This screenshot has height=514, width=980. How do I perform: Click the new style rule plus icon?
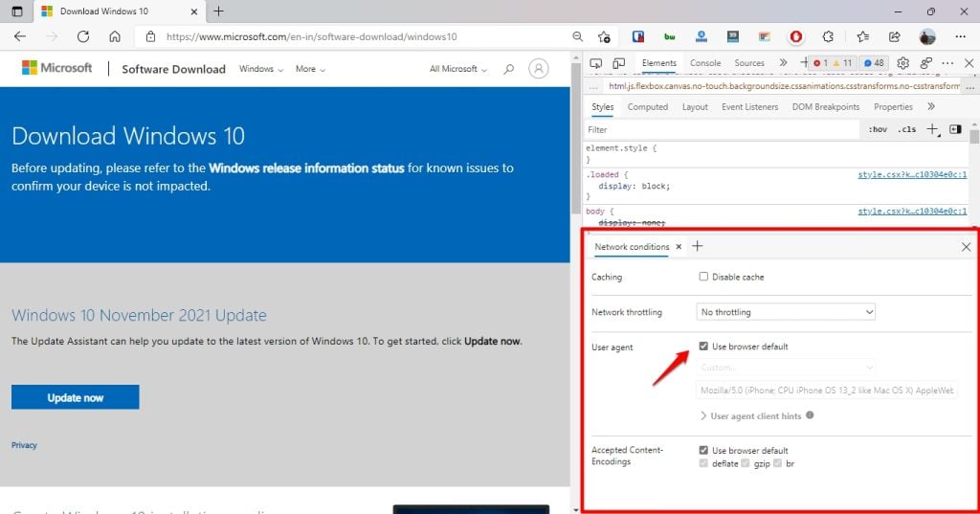(932, 129)
